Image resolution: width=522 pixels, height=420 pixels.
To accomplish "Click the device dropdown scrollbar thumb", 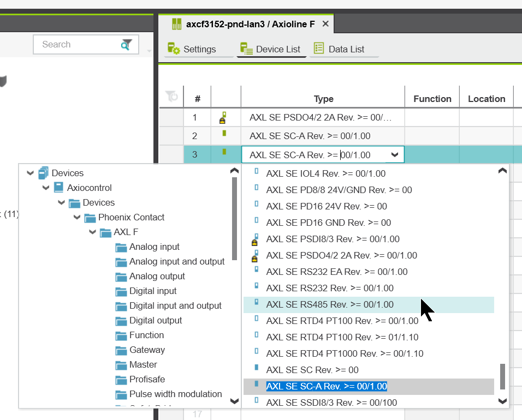I will [502, 376].
